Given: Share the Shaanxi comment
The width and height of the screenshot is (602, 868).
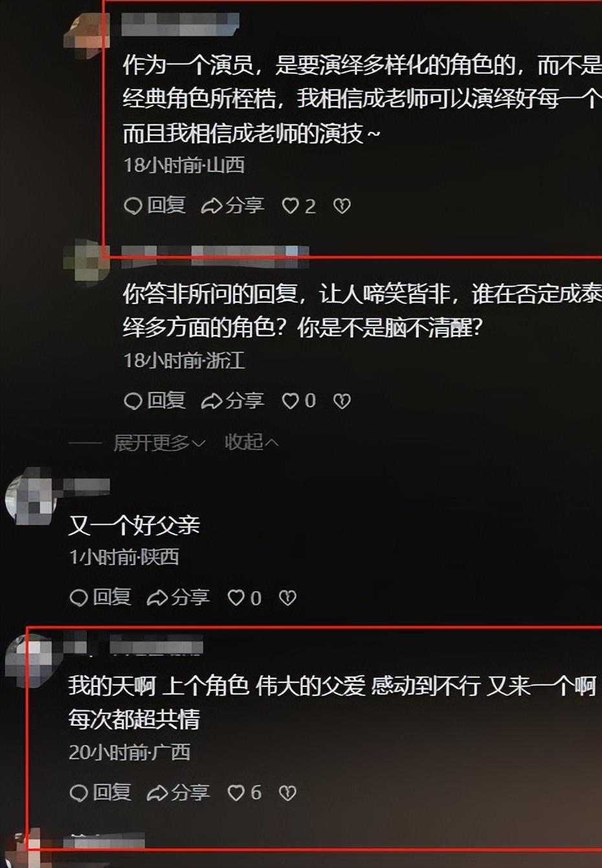Looking at the screenshot, I should [178, 597].
